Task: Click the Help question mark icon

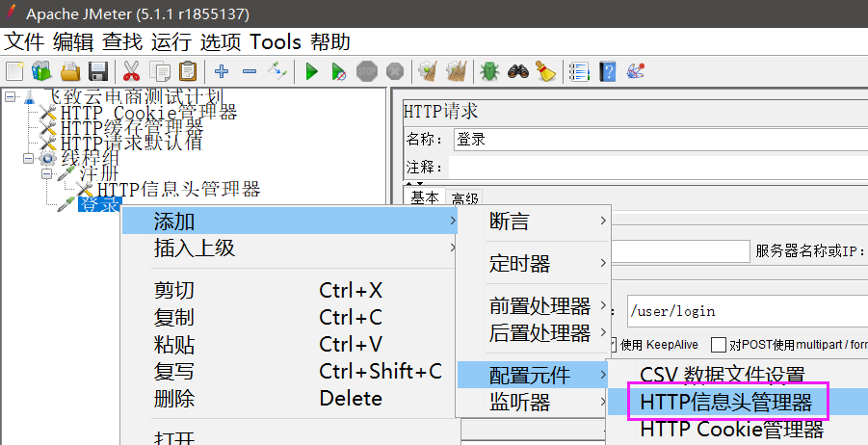Action: click(608, 71)
